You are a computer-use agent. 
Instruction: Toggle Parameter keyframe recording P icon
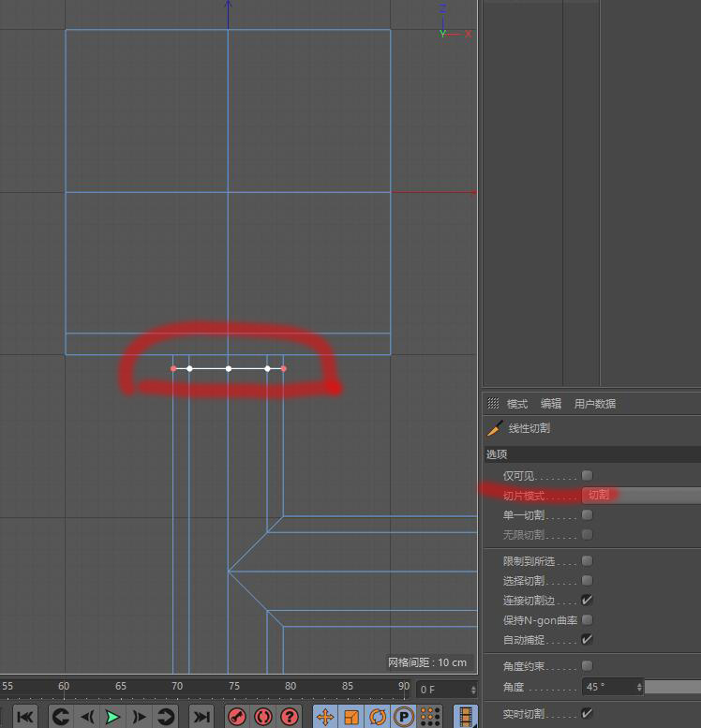click(404, 717)
